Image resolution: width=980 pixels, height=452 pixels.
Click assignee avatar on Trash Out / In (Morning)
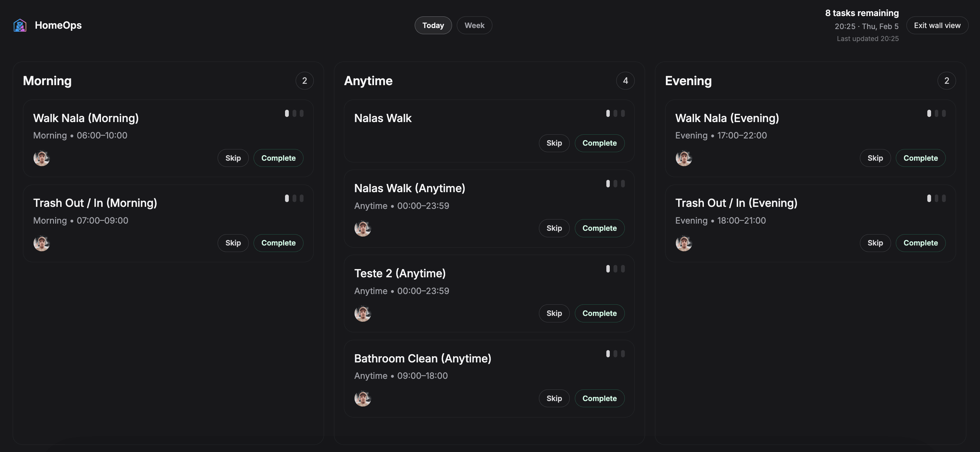(x=41, y=243)
